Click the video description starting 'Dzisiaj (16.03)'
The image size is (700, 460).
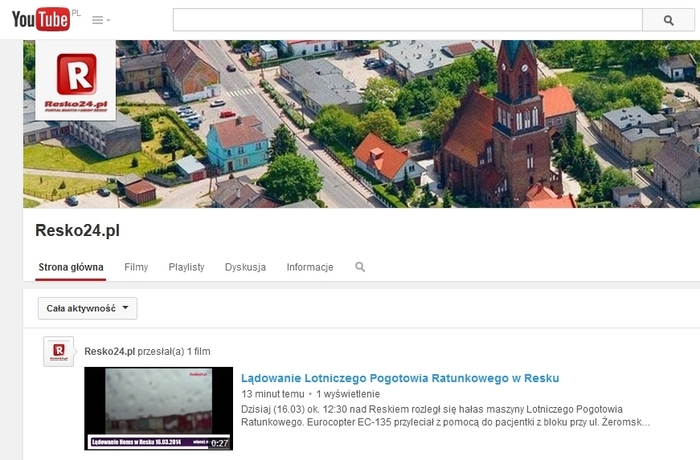coord(445,415)
